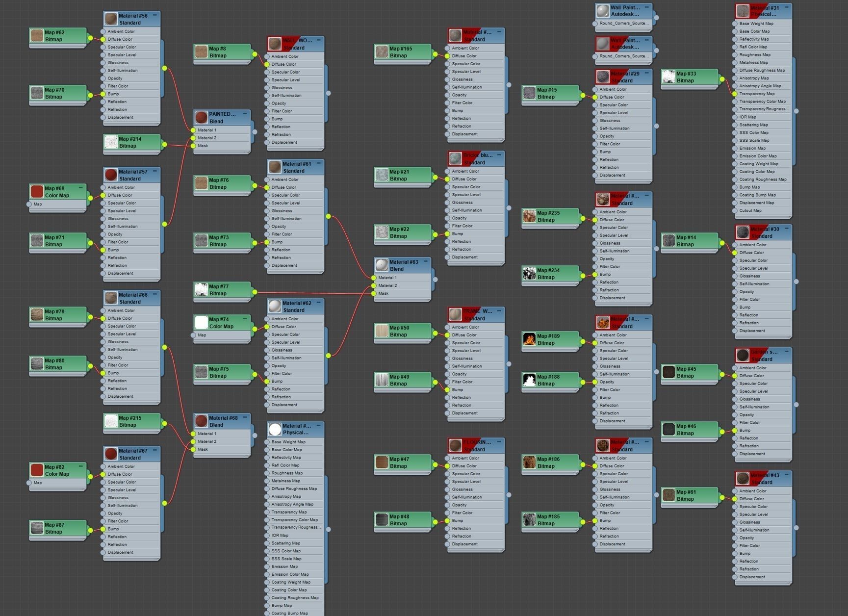
Task: Click the Map #47 flooring bitmap thumbnail
Action: pyautogui.click(x=382, y=462)
